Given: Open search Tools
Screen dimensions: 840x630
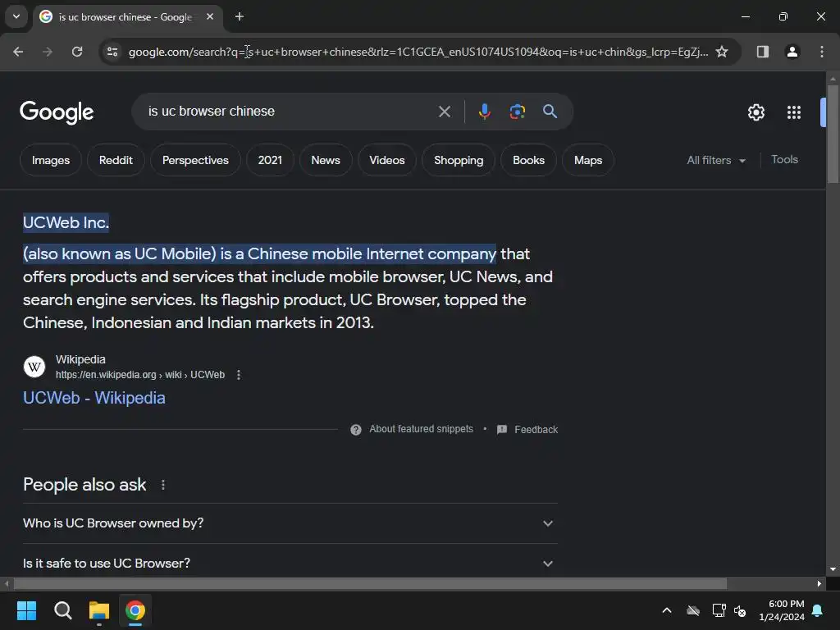Looking at the screenshot, I should point(784,160).
